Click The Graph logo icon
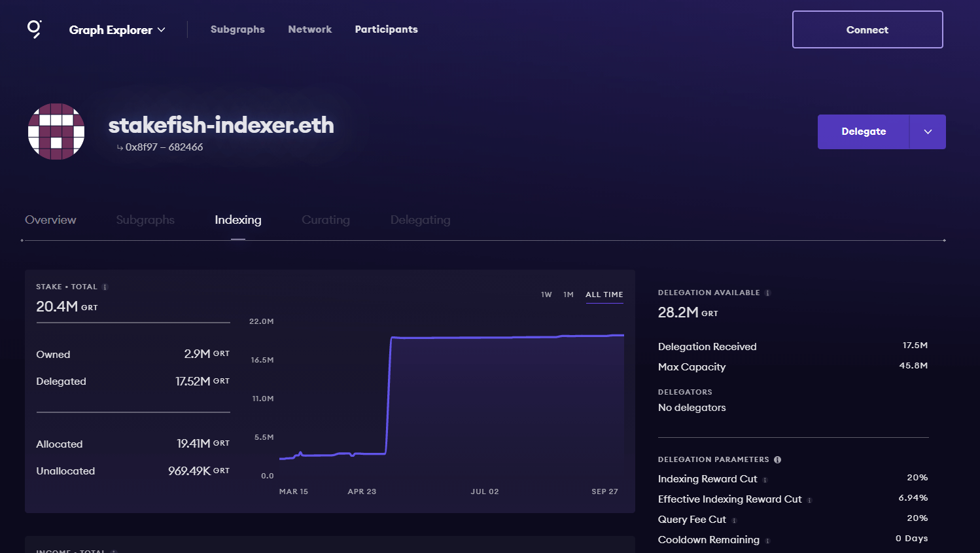Image resolution: width=980 pixels, height=553 pixels. pyautogui.click(x=35, y=29)
